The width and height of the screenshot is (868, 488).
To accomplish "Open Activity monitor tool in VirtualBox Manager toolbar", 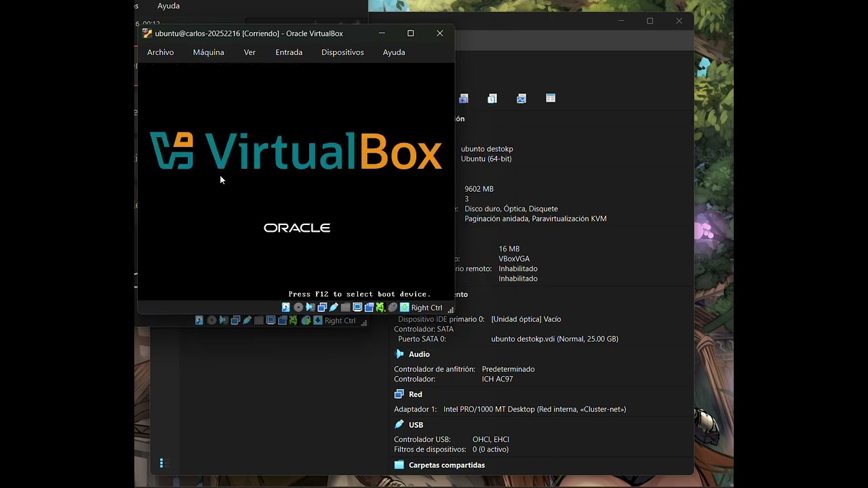I will [x=521, y=98].
